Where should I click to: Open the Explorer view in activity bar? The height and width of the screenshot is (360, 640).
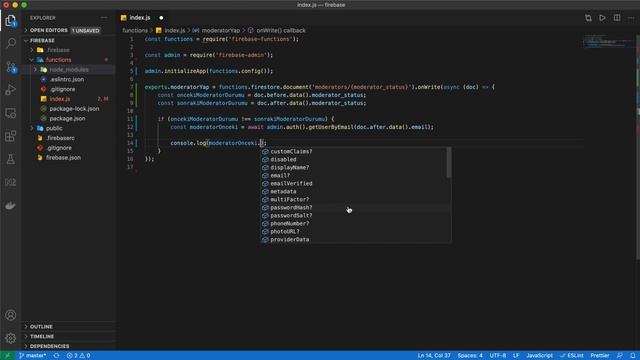[x=11, y=20]
